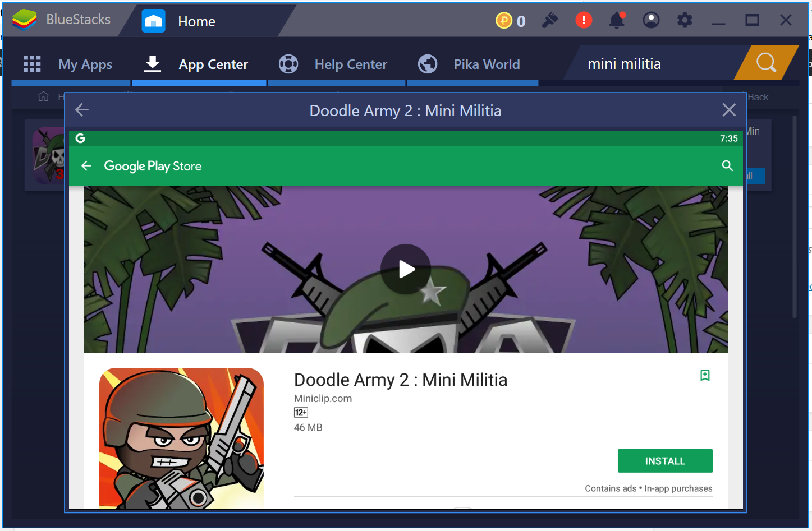Click Google Play Store back arrow
The image size is (812, 531).
tap(86, 166)
